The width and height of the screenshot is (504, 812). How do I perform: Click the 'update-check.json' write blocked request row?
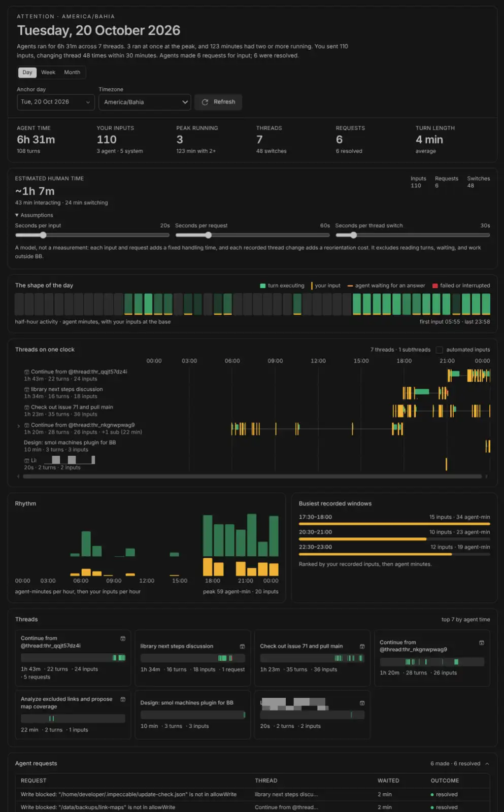[x=252, y=795]
